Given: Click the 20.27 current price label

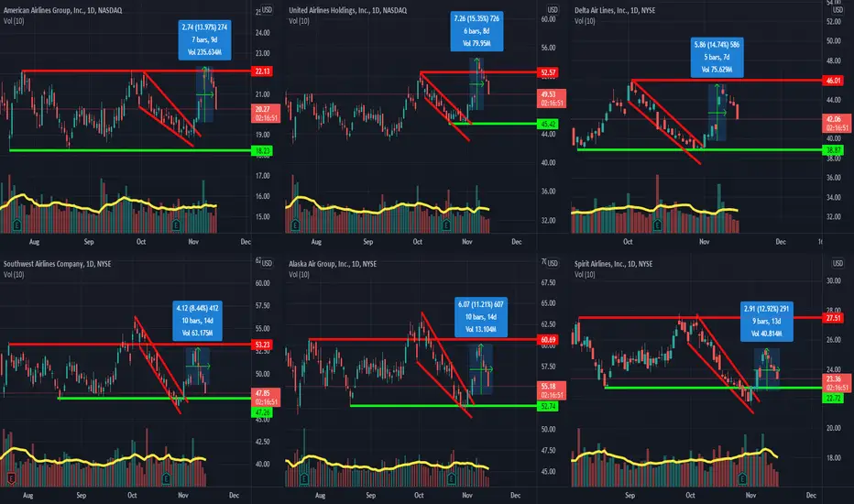Looking at the screenshot, I should click(x=266, y=114).
